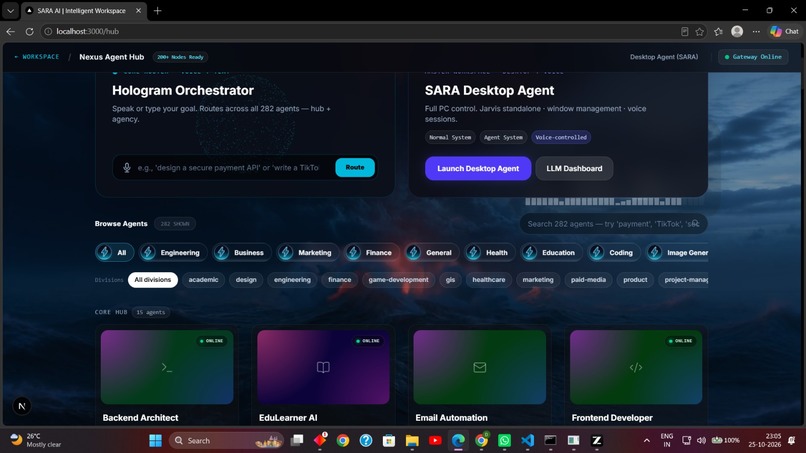This screenshot has width=806, height=453.
Task: Toggle the Normal System tag
Action: coord(450,137)
